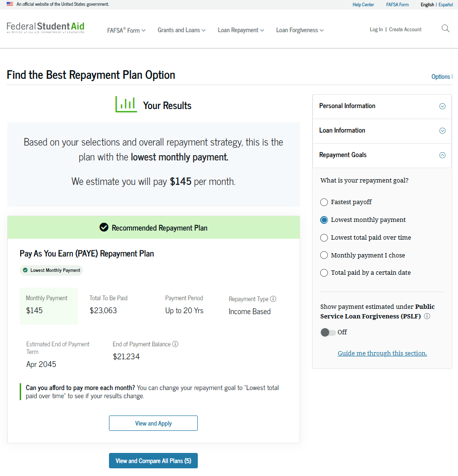This screenshot has height=476, width=458.
Task: Click the View and Apply button
Action: coord(153,423)
